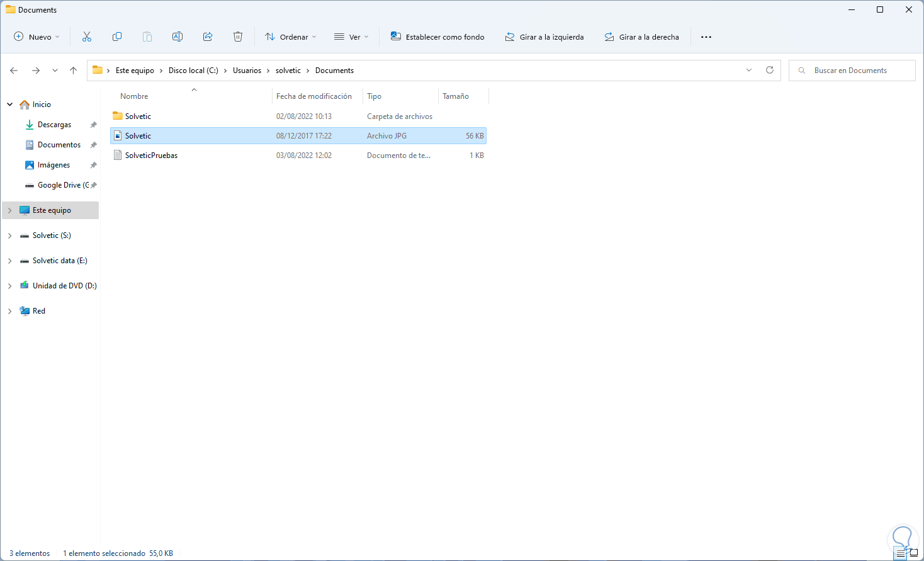Click the Paste clipboard icon
This screenshot has height=561, width=924.
coord(147,37)
